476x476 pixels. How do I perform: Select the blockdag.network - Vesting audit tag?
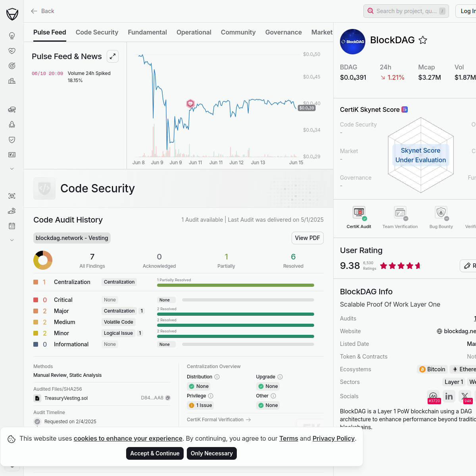click(x=72, y=238)
